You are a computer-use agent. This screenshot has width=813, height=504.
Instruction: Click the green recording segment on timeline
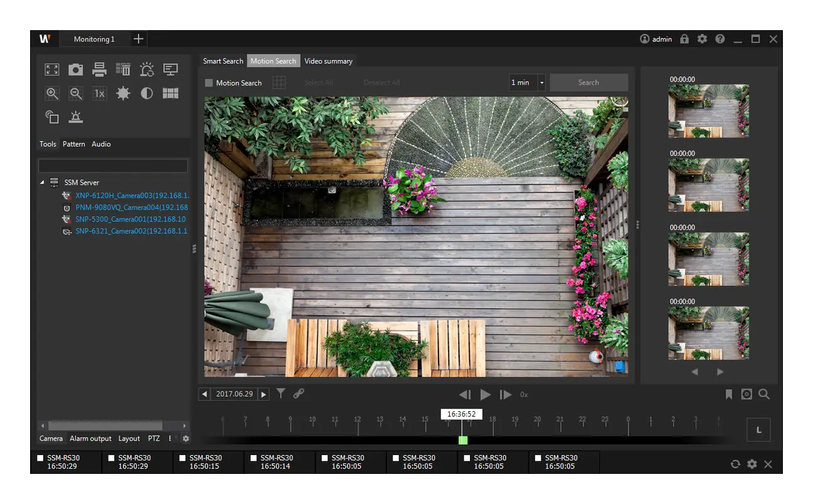pyautogui.click(x=463, y=440)
